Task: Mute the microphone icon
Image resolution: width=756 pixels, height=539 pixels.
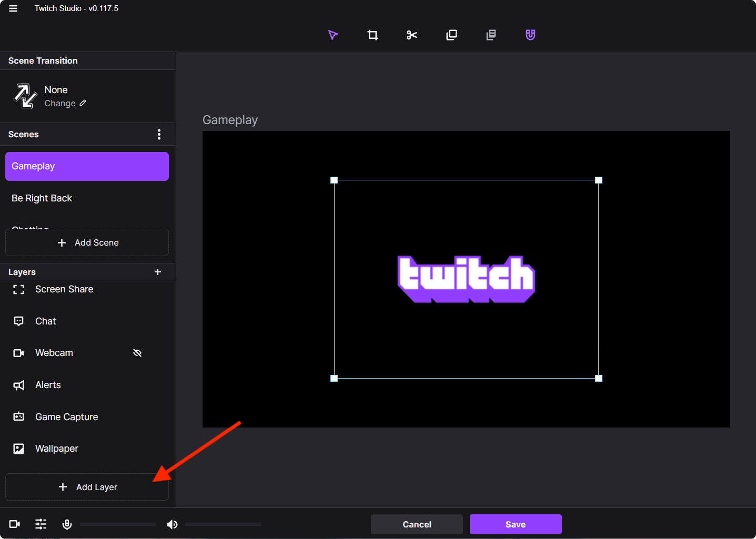Action: pyautogui.click(x=67, y=524)
